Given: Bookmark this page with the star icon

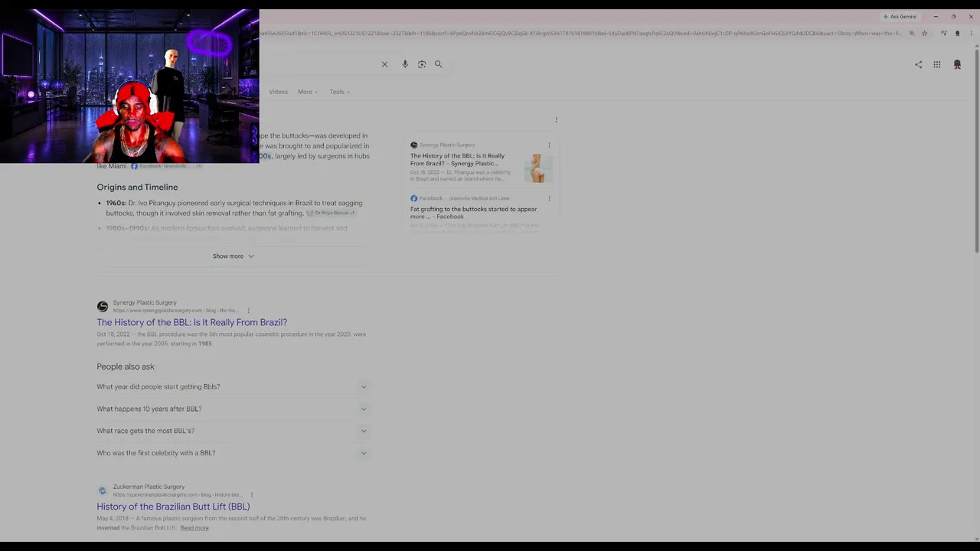Looking at the screenshot, I should (924, 34).
